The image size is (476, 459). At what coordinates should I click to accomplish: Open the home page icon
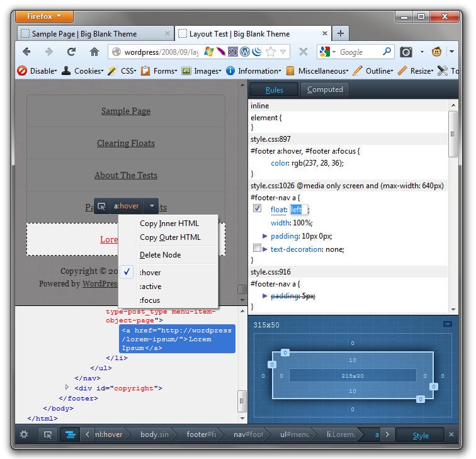[x=94, y=52]
